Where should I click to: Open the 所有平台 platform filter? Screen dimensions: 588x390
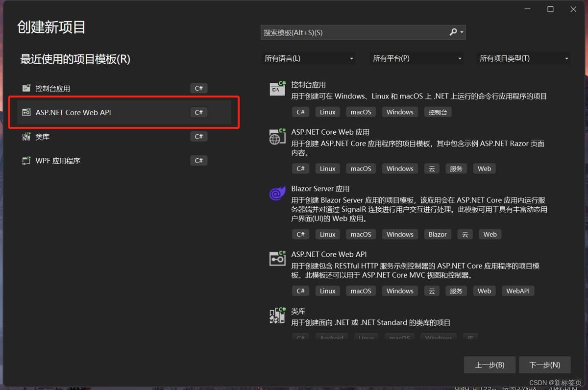[417, 58]
